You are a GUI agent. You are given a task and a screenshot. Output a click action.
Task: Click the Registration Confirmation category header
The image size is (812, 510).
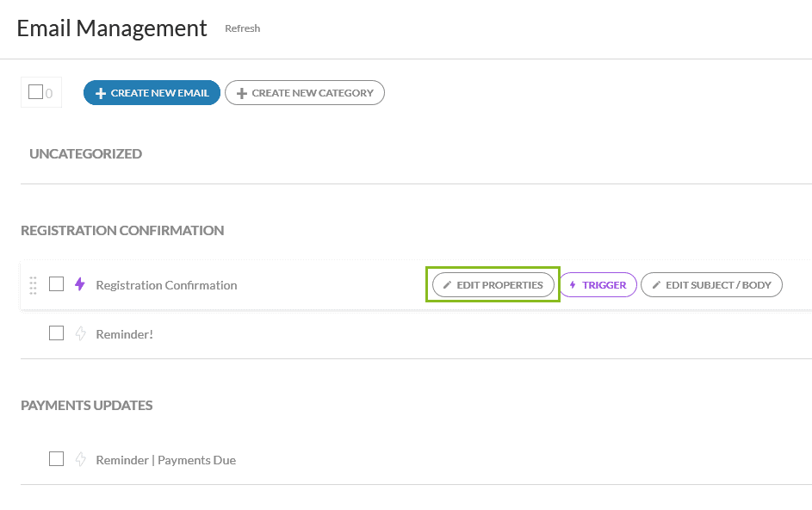tap(122, 230)
